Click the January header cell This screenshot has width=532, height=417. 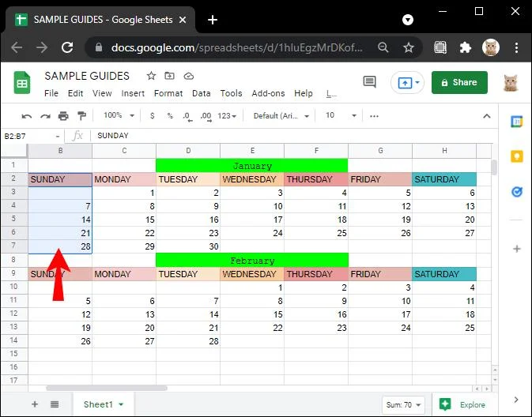click(252, 166)
